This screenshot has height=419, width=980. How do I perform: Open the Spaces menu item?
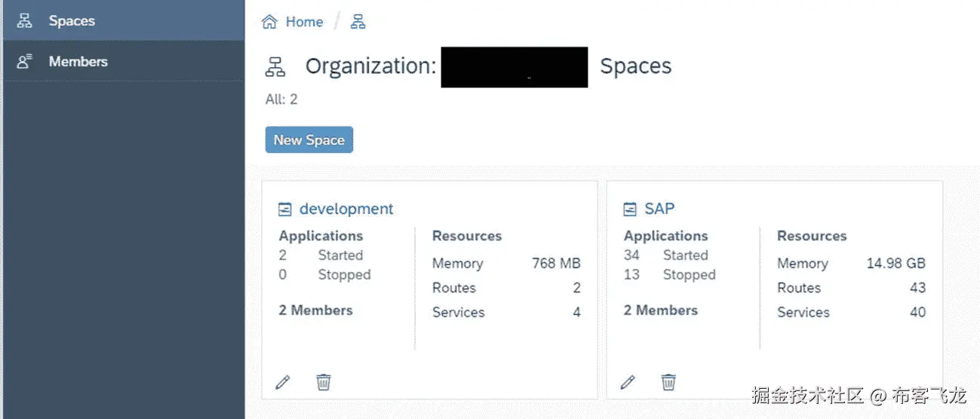click(x=72, y=21)
